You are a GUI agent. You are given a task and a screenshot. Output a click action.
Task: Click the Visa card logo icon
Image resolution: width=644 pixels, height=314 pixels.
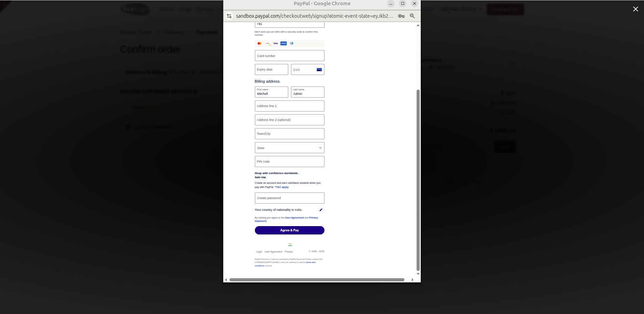coord(275,43)
